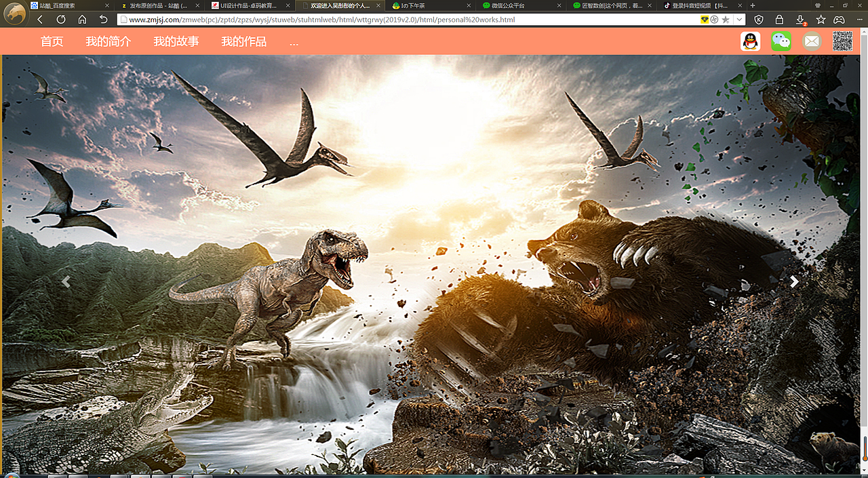Close the Iの下午茶 tab
868x478 pixels.
468,5
